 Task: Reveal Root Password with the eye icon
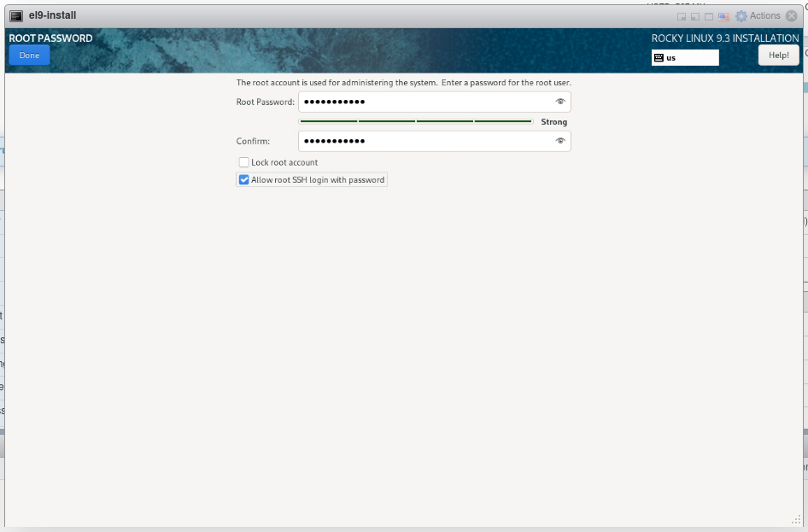(x=560, y=102)
